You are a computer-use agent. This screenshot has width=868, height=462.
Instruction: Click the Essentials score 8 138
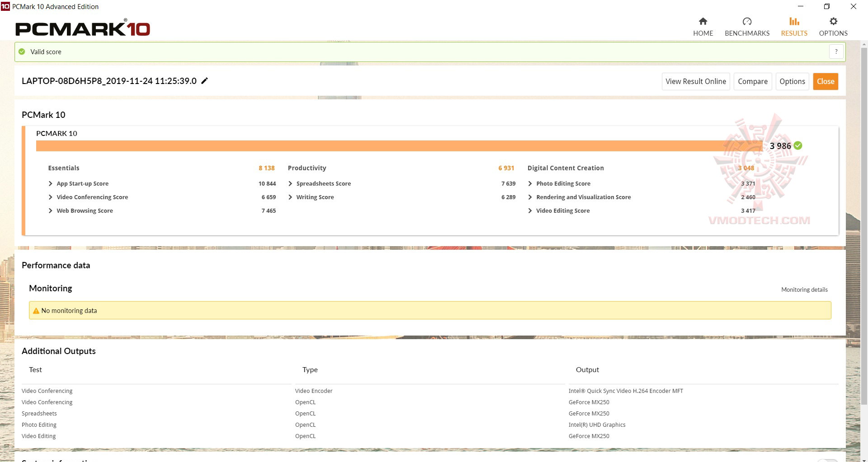coord(267,168)
